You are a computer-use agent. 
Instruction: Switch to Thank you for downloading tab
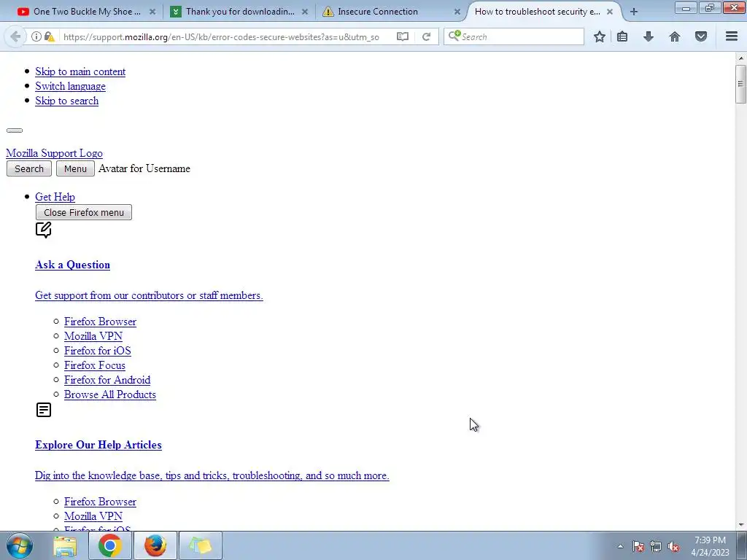239,12
